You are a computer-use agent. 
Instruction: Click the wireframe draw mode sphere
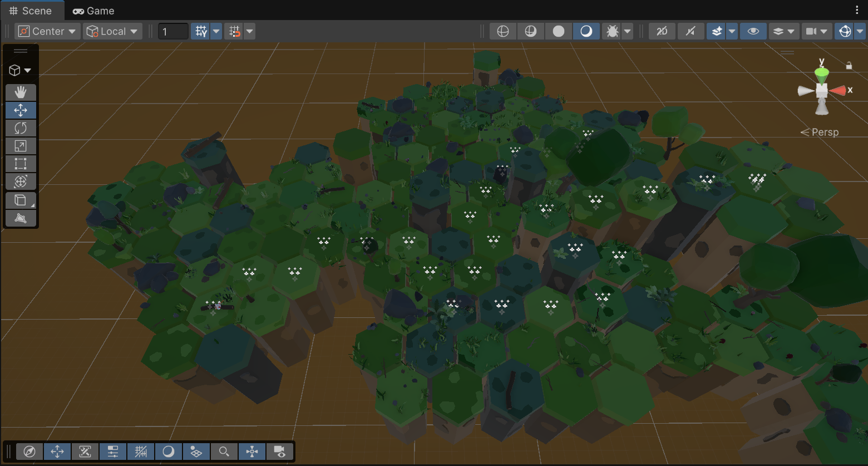point(503,31)
